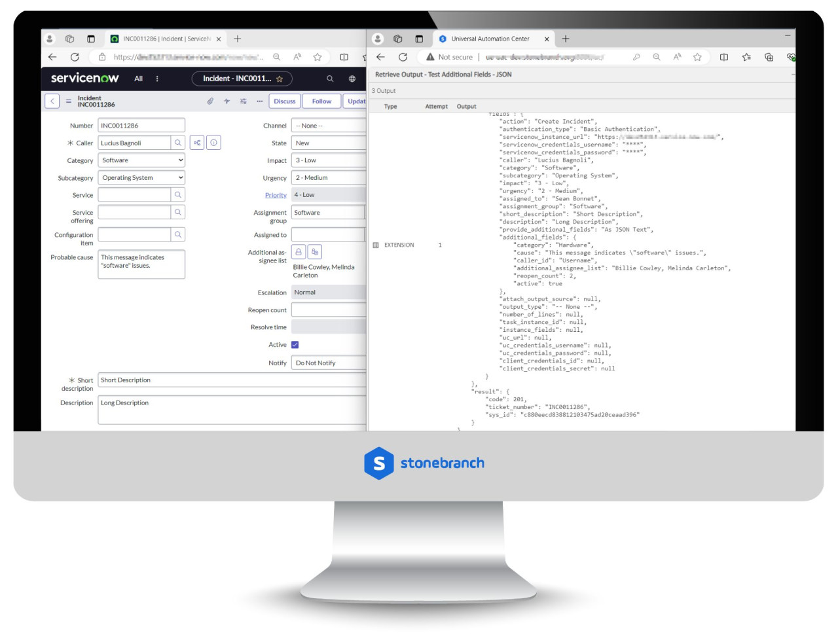
Task: Click the attachment paperclip icon on the incident form
Action: [x=209, y=101]
